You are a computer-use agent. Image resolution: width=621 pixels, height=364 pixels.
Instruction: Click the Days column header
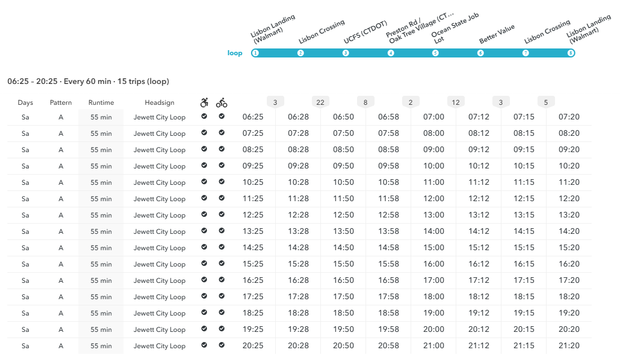point(25,103)
